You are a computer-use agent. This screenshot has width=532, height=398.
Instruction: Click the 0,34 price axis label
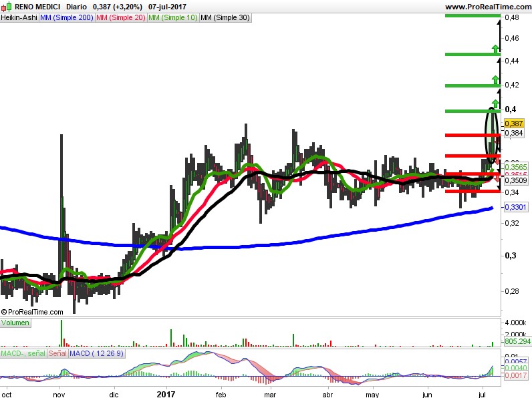click(x=512, y=192)
